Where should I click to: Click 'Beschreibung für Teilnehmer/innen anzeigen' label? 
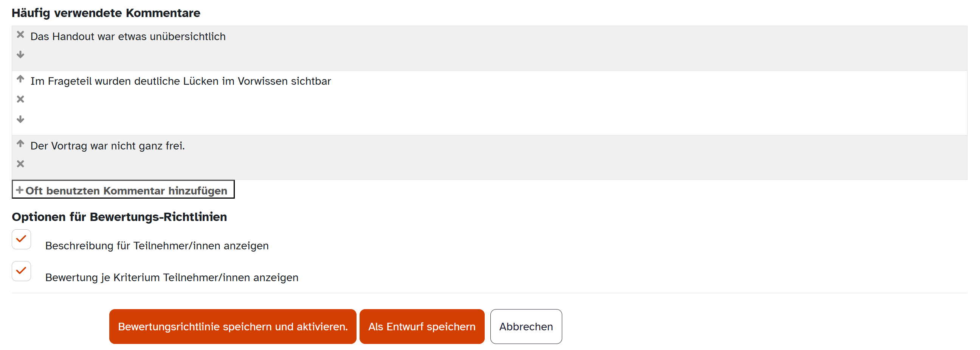click(157, 246)
